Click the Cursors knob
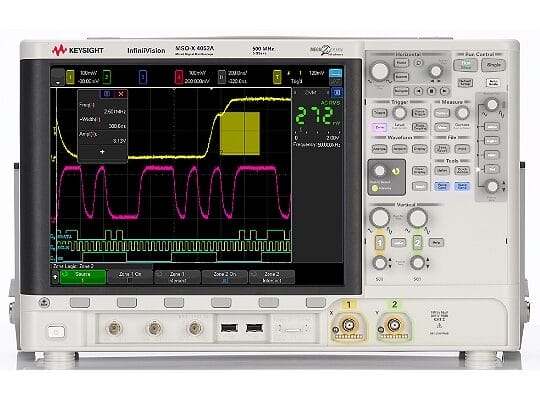 coord(462,113)
